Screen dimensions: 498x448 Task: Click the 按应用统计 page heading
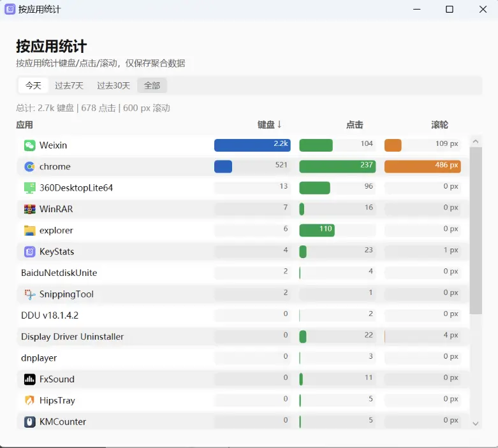point(52,47)
